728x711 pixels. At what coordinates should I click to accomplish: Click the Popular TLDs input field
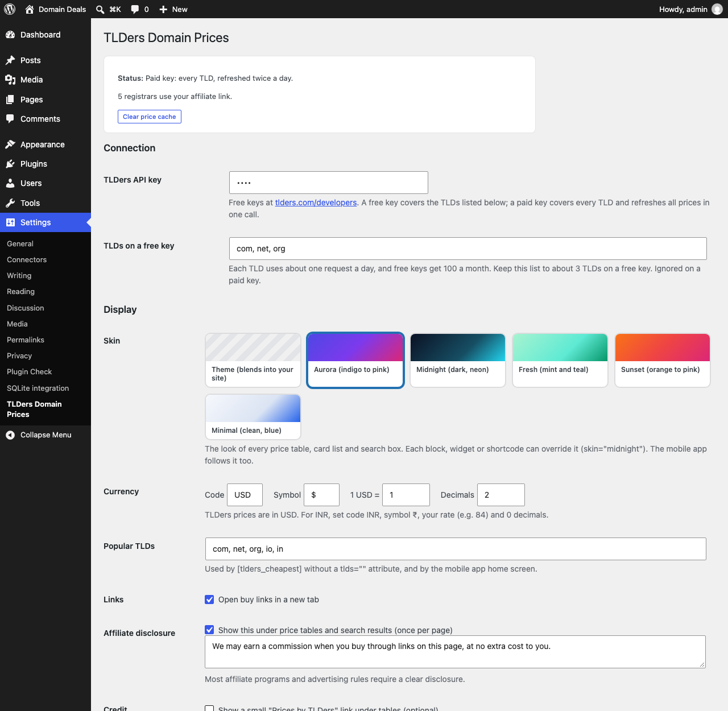(x=456, y=549)
